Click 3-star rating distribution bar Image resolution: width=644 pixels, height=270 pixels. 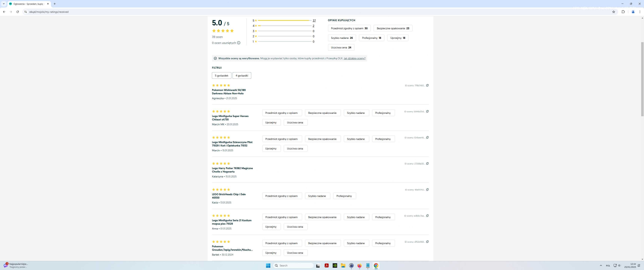tap(285, 31)
